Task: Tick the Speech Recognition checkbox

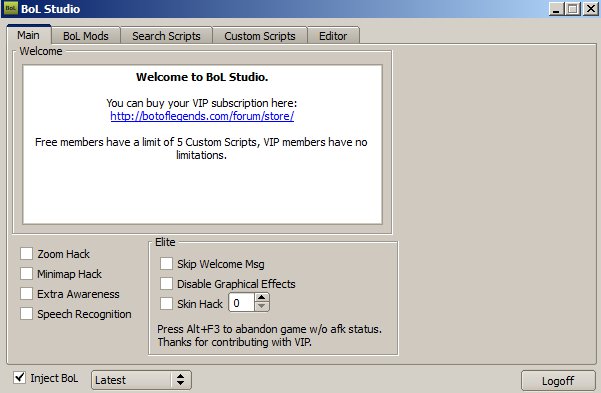Action: tap(26, 314)
